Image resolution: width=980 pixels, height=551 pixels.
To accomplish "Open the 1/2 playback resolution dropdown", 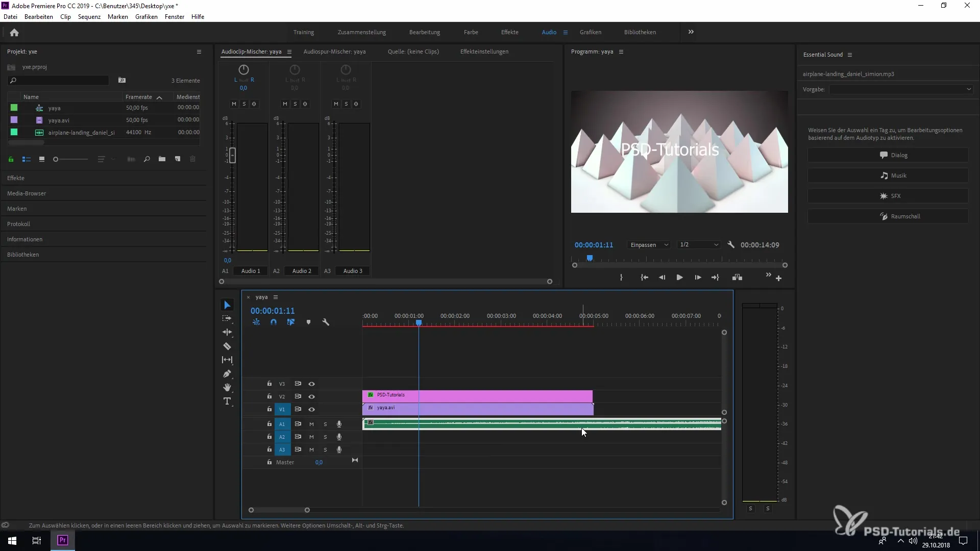I will click(699, 245).
